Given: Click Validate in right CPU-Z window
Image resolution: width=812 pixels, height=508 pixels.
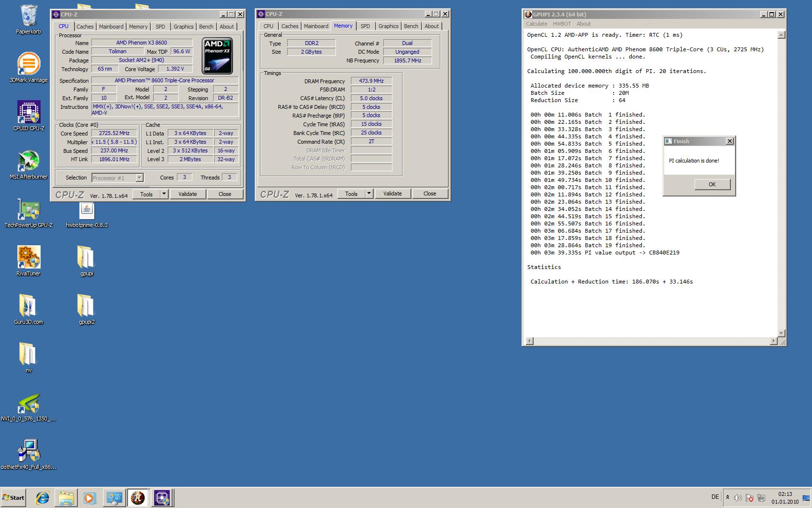Looking at the screenshot, I should point(392,194).
